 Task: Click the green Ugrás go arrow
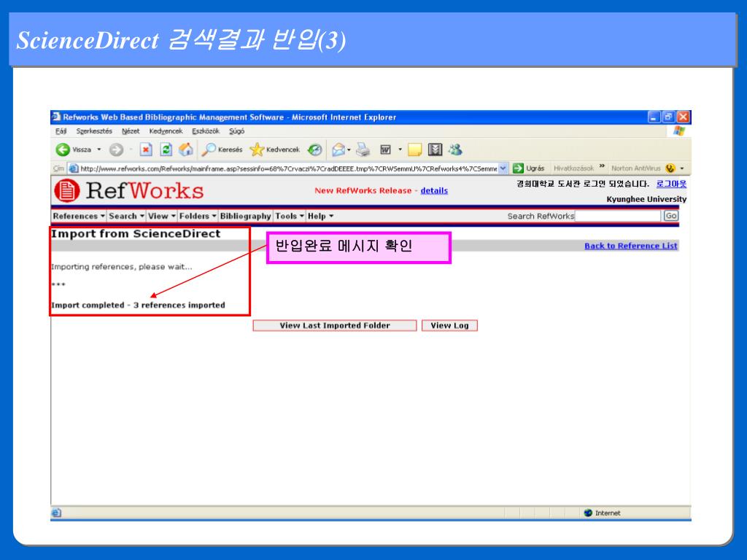[x=518, y=168]
